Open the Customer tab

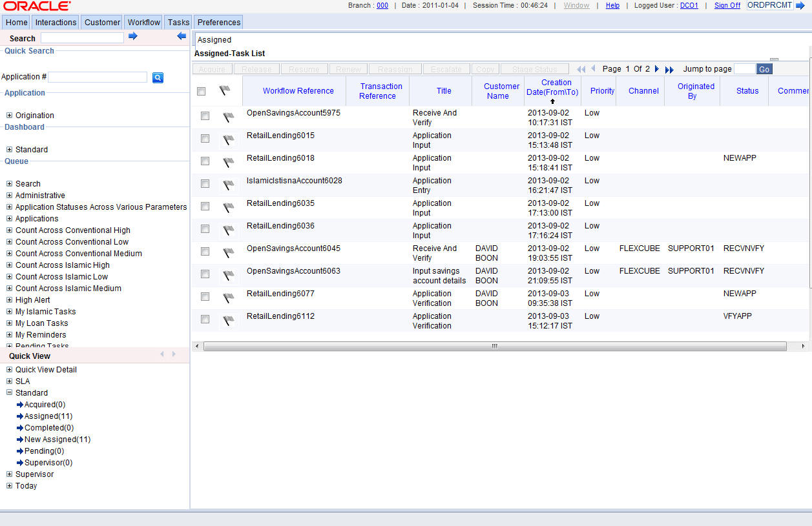coord(102,22)
